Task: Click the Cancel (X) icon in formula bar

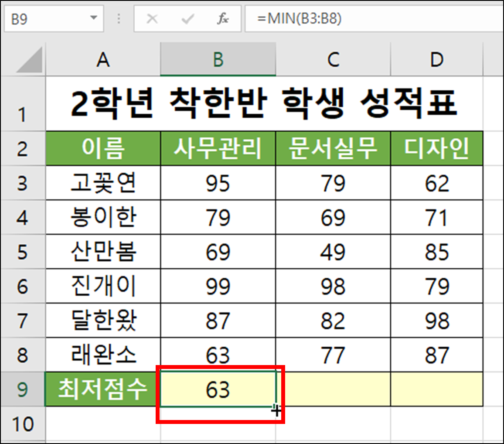Action: pos(152,18)
